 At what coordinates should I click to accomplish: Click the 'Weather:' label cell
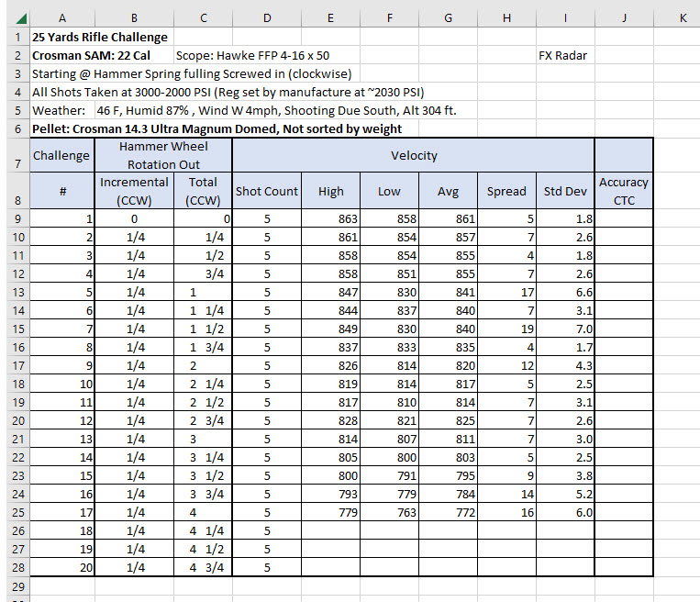point(62,110)
